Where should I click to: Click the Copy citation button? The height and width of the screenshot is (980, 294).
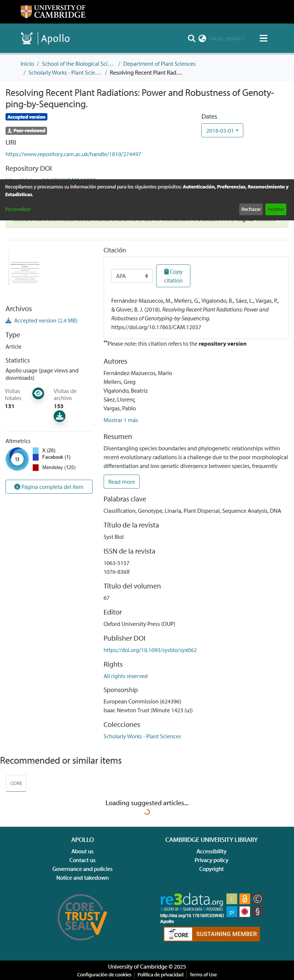[x=173, y=276]
